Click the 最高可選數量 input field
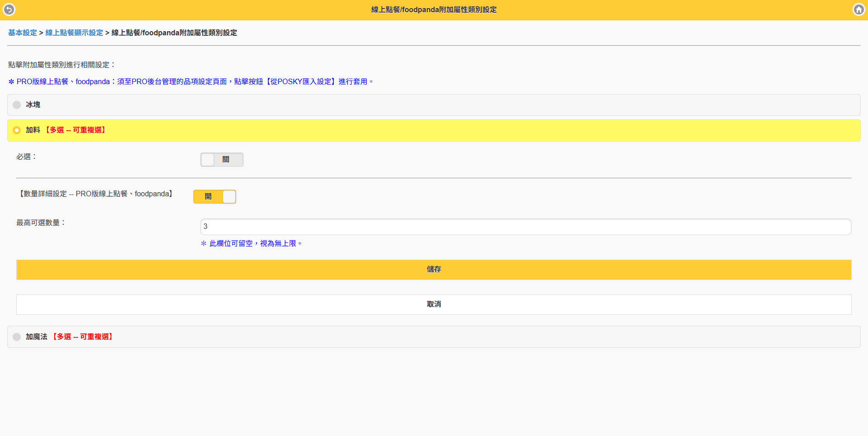This screenshot has width=868, height=436. pyautogui.click(x=525, y=227)
